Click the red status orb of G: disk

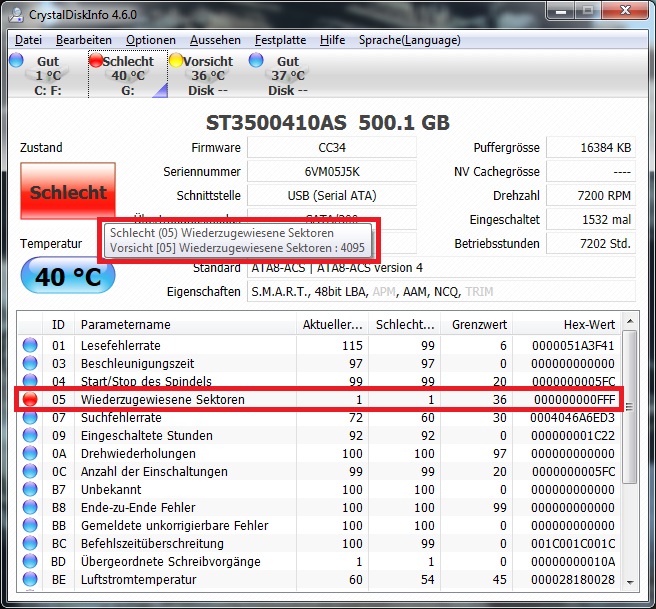(96, 60)
